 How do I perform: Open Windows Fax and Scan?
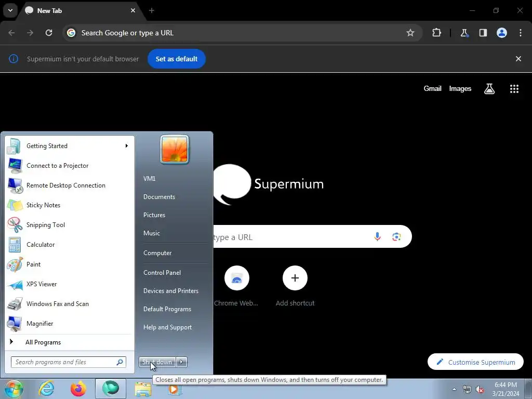click(69, 303)
